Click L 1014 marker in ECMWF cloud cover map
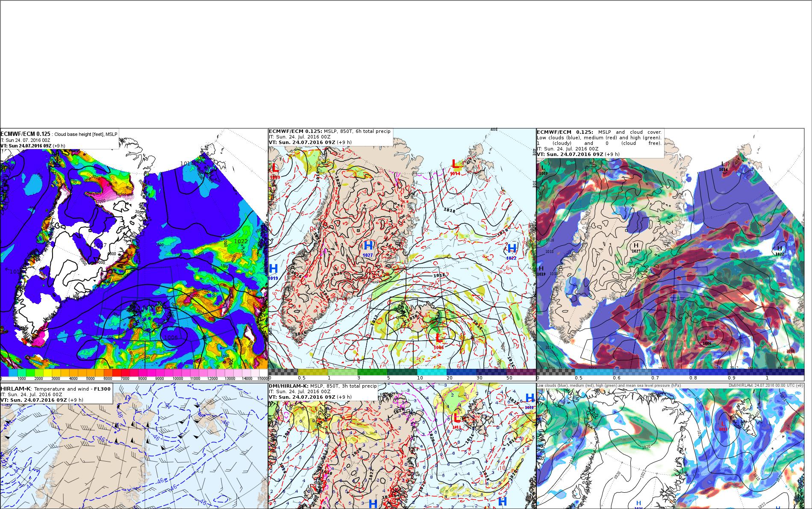The width and height of the screenshot is (812, 509). (723, 166)
